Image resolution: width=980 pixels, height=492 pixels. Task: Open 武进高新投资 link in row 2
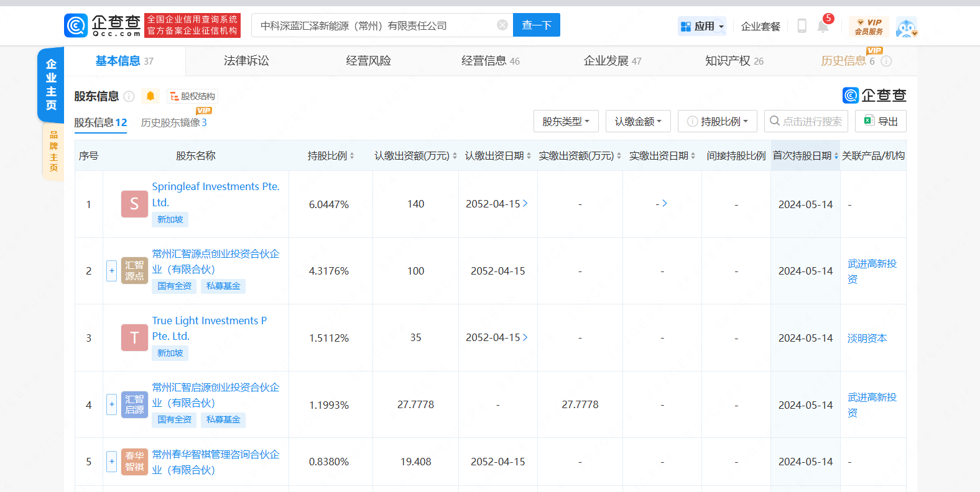point(872,271)
